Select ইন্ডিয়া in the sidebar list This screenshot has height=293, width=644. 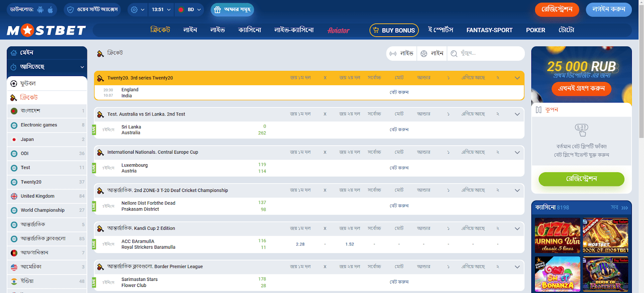[47, 281]
